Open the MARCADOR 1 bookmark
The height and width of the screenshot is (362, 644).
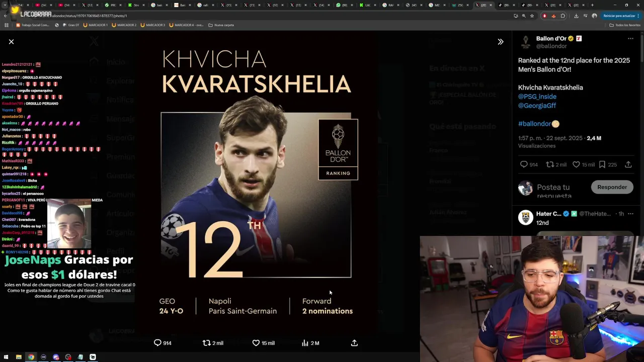point(95,25)
